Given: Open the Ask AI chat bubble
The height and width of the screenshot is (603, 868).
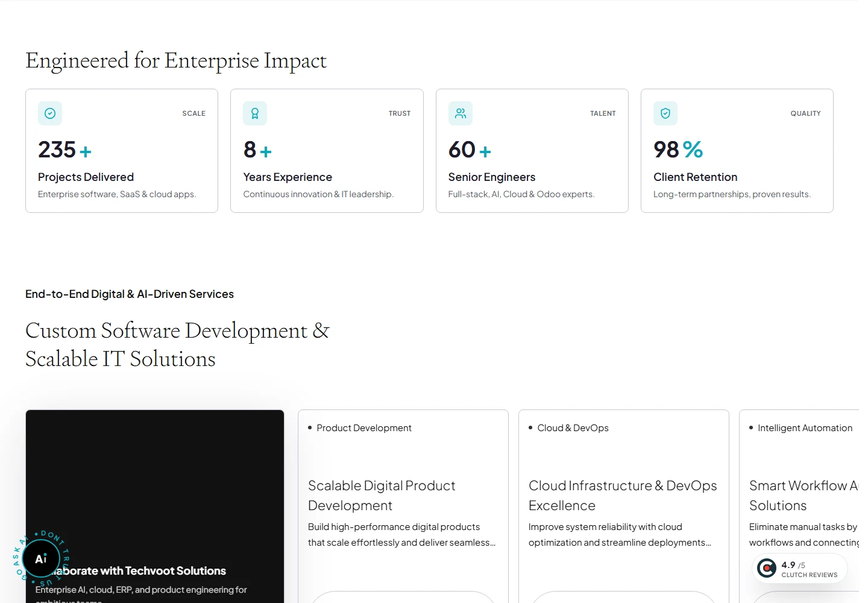Looking at the screenshot, I should pos(41,558).
